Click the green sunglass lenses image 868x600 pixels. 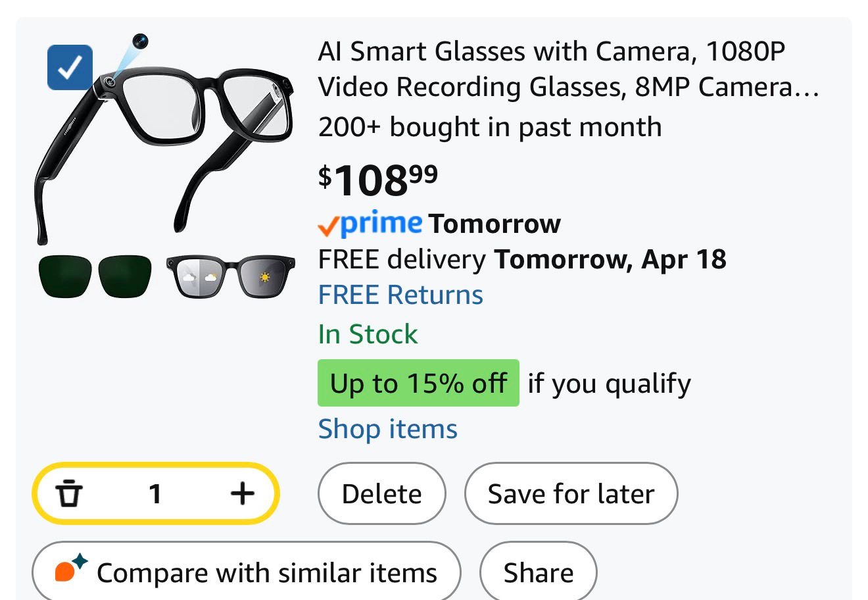tap(95, 276)
